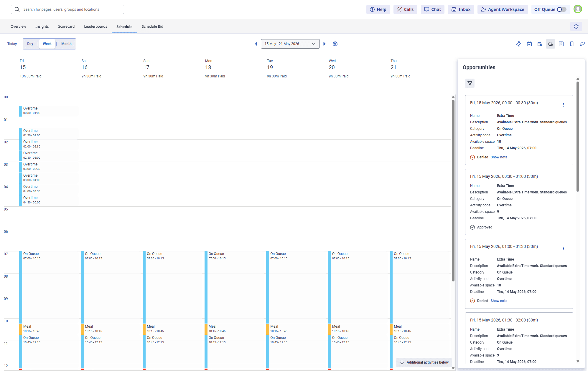
Task: Click the '13h 30m Paid' label
Action: (31, 76)
